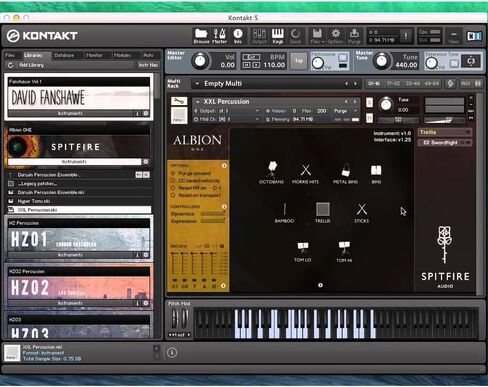Switch to the Monitor browser tab
Viewport: 488px width, 387px height.
(94, 55)
